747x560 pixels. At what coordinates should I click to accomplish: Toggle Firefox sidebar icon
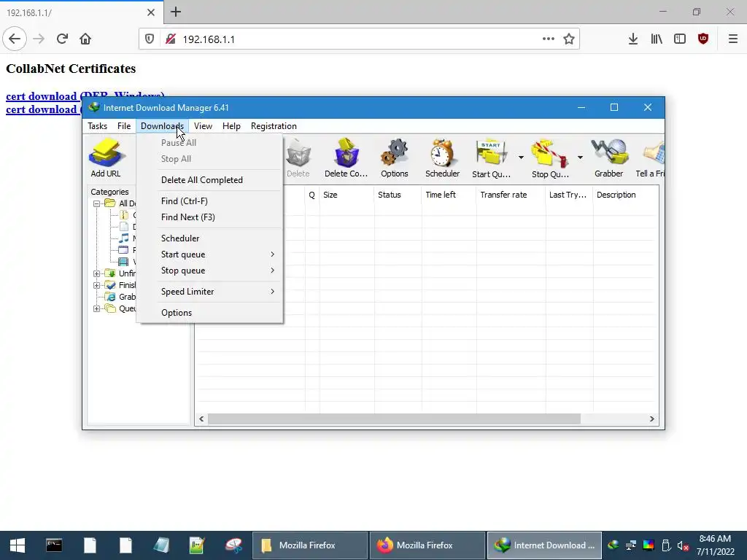click(x=680, y=39)
